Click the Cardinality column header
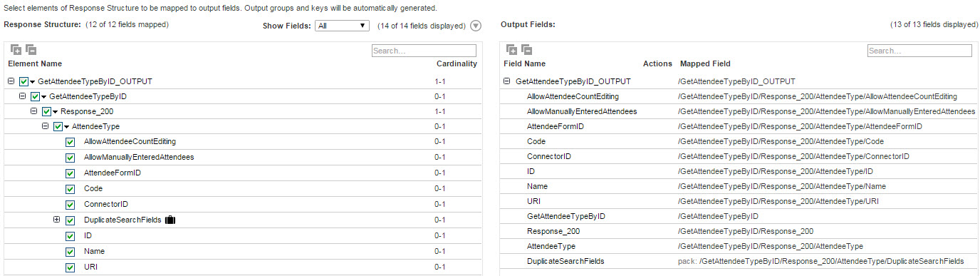This screenshot has height=276, width=980. click(x=457, y=64)
